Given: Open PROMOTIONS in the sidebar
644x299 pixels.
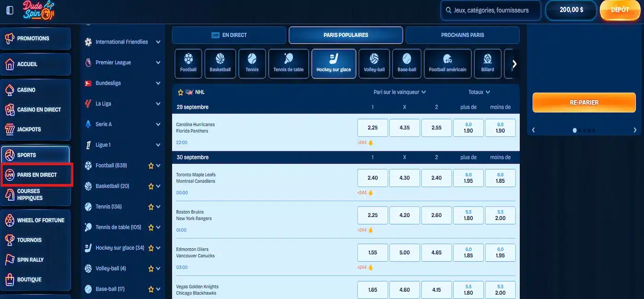Looking at the screenshot, I should 36,39.
